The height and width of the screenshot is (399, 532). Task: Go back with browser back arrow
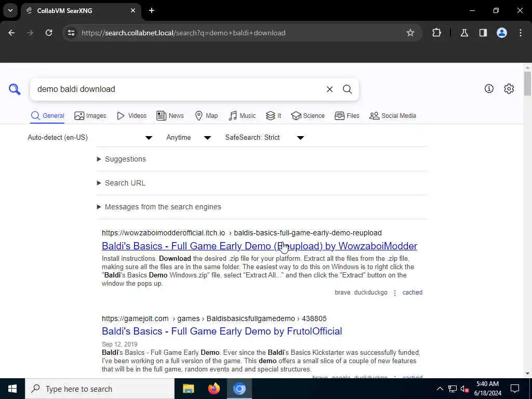click(x=11, y=33)
